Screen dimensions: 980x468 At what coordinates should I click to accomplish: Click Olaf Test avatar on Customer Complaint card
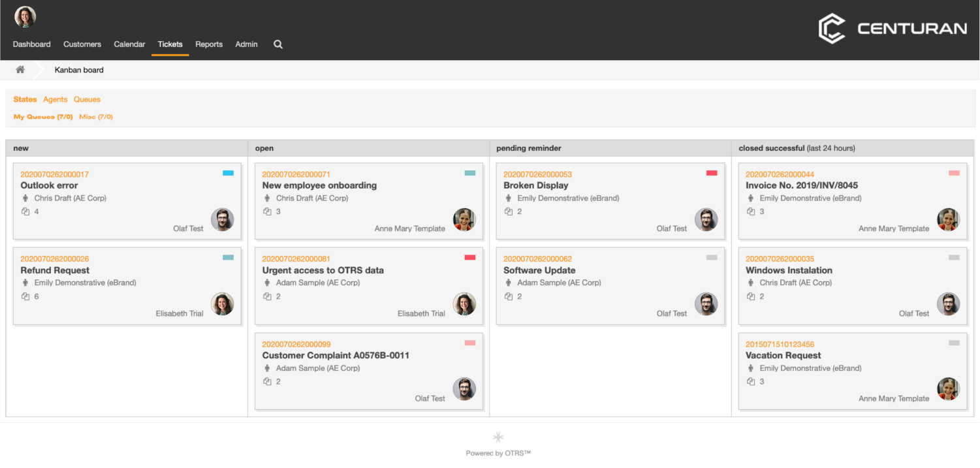coord(464,389)
